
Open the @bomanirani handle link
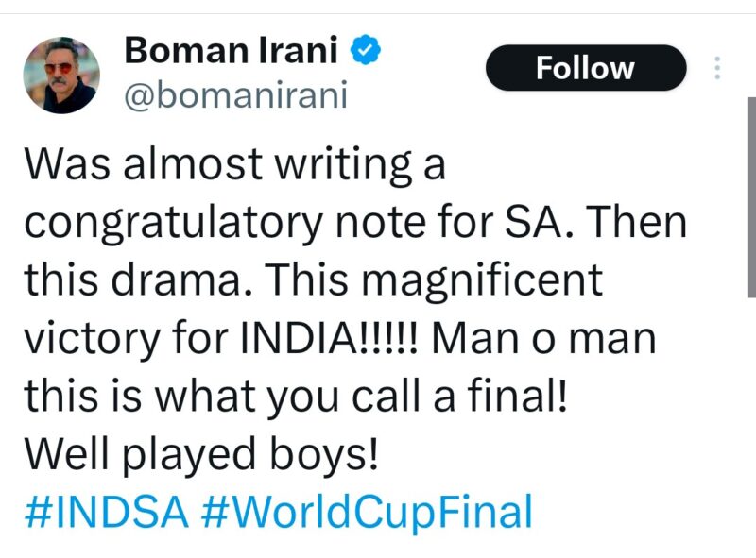pos(235,95)
